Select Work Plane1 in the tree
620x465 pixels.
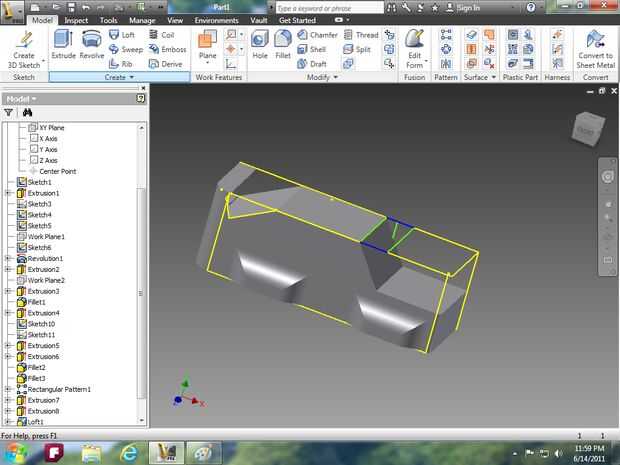(41, 236)
